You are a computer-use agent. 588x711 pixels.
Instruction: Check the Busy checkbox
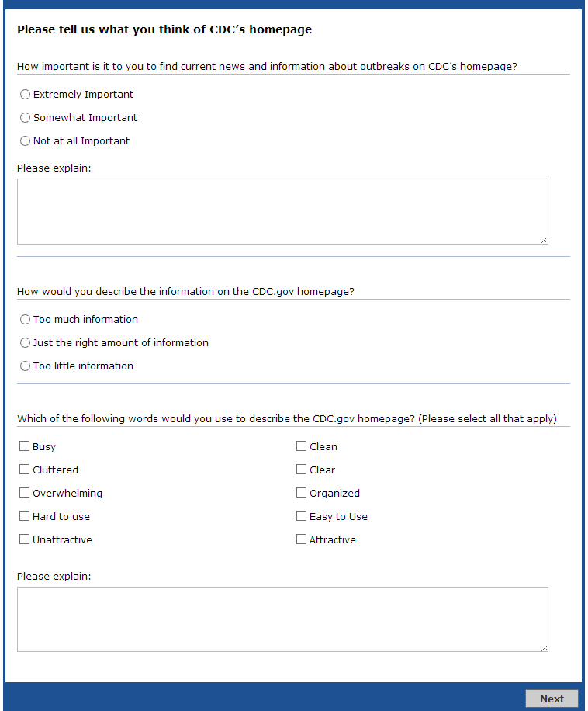point(25,446)
